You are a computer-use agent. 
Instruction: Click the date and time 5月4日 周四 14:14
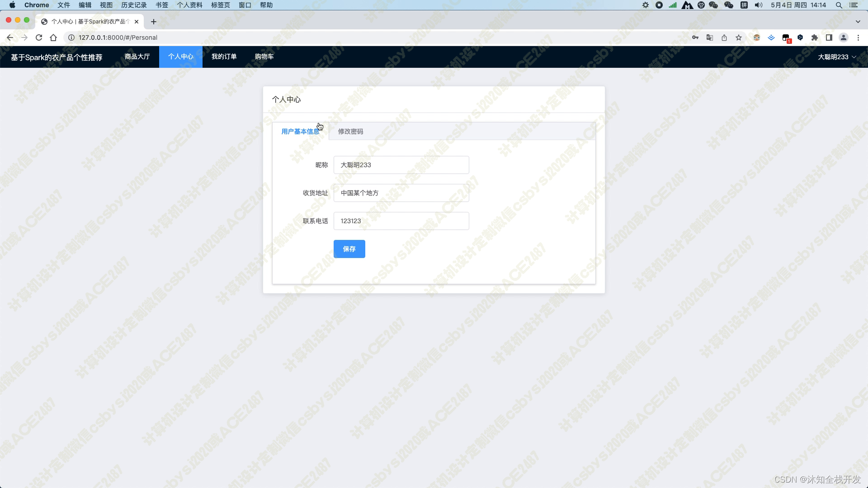pyautogui.click(x=798, y=5)
